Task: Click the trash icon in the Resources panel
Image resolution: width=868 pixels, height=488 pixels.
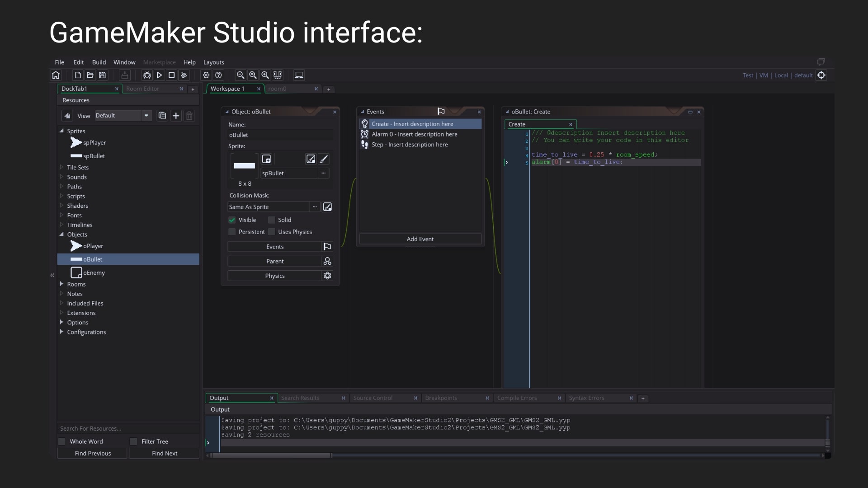Action: point(189,116)
